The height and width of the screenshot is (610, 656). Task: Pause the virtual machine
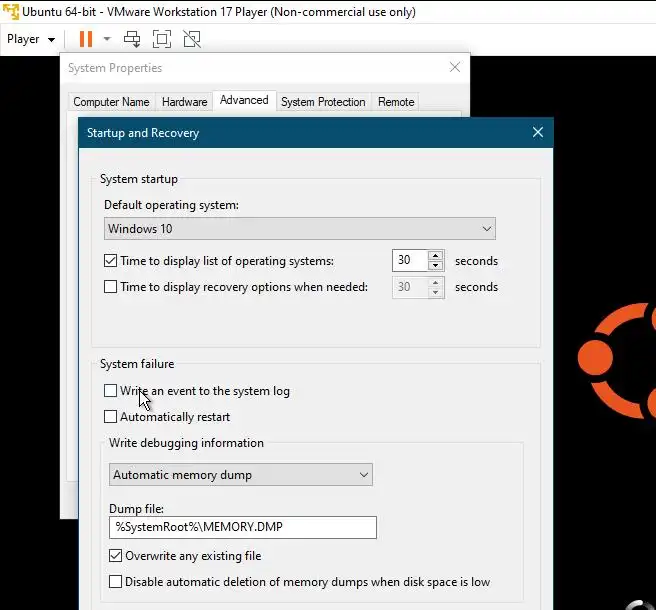click(86, 39)
